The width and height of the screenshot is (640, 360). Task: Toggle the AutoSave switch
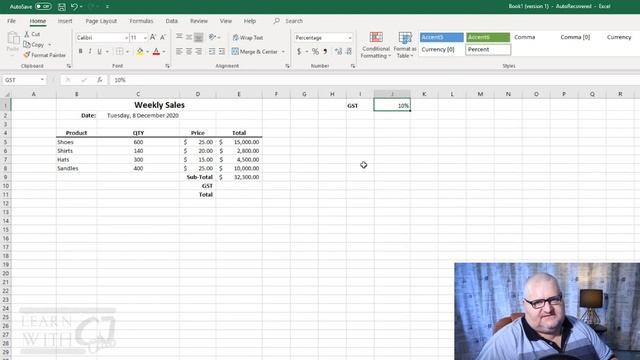click(x=43, y=7)
